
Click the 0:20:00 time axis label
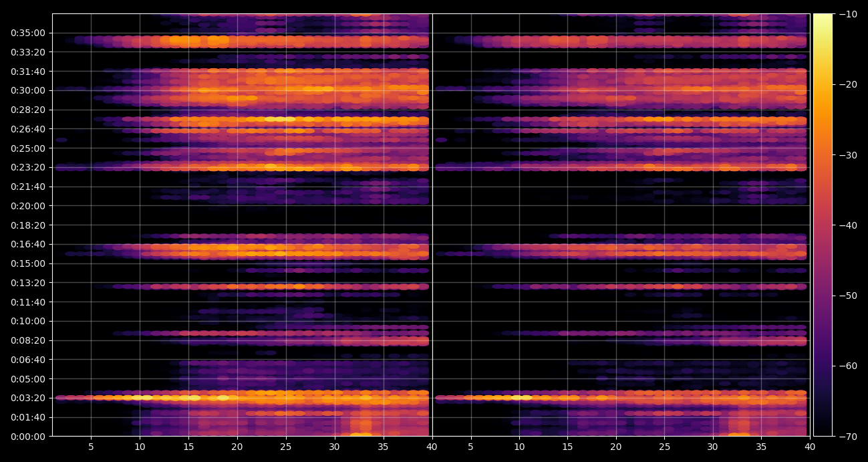pos(27,206)
